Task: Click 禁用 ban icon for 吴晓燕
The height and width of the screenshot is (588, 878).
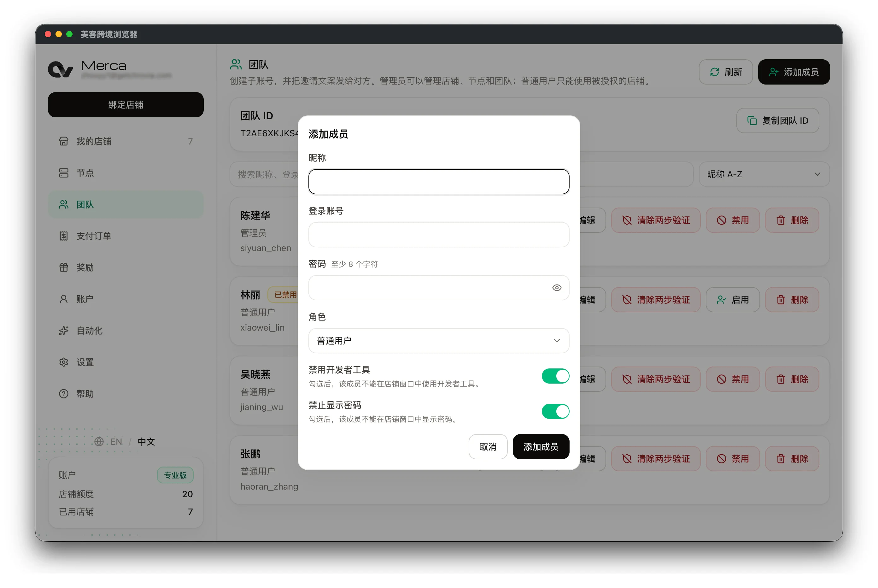Action: pos(721,379)
